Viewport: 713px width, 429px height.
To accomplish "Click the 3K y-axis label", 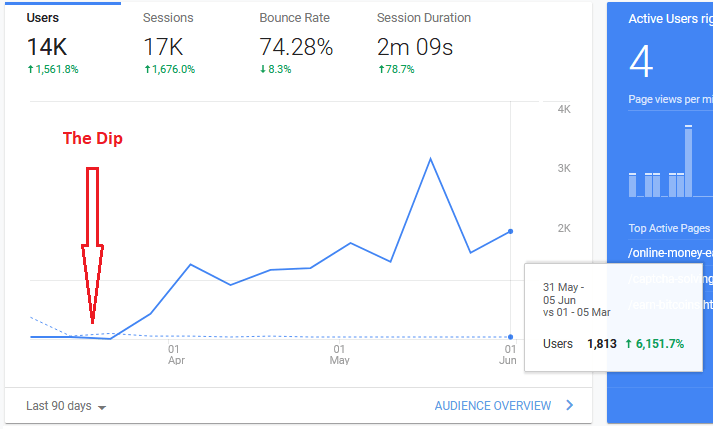I will pyautogui.click(x=564, y=168).
